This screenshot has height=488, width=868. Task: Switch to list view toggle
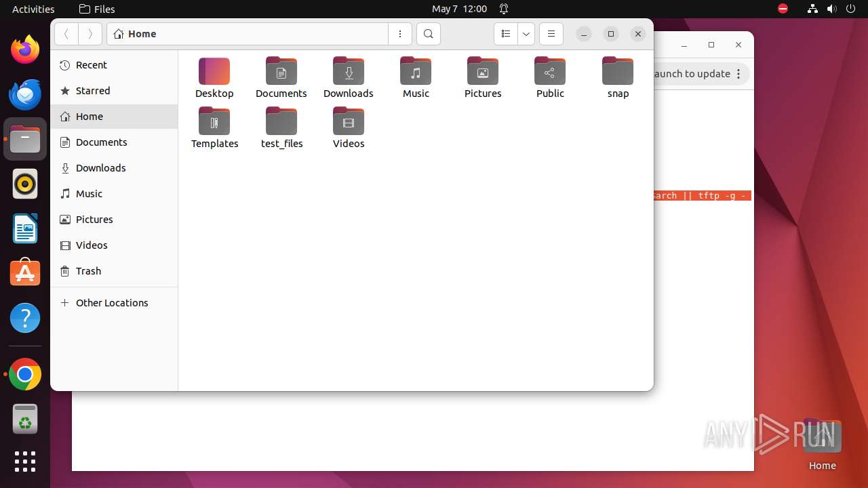tap(506, 34)
